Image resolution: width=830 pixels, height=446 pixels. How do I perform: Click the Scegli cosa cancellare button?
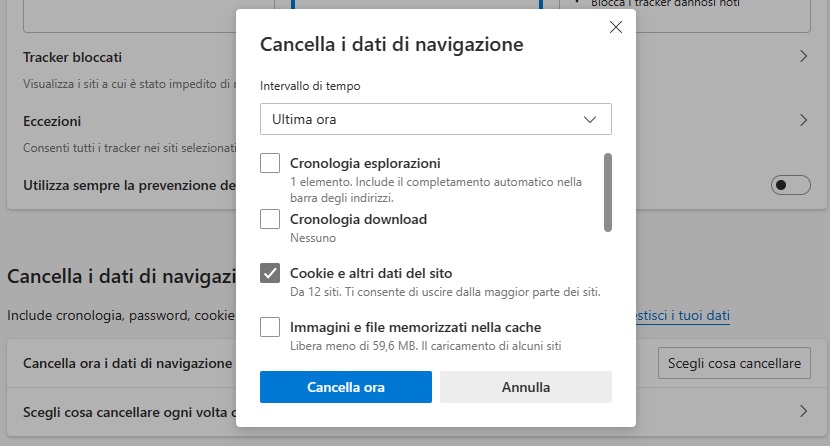click(x=734, y=363)
